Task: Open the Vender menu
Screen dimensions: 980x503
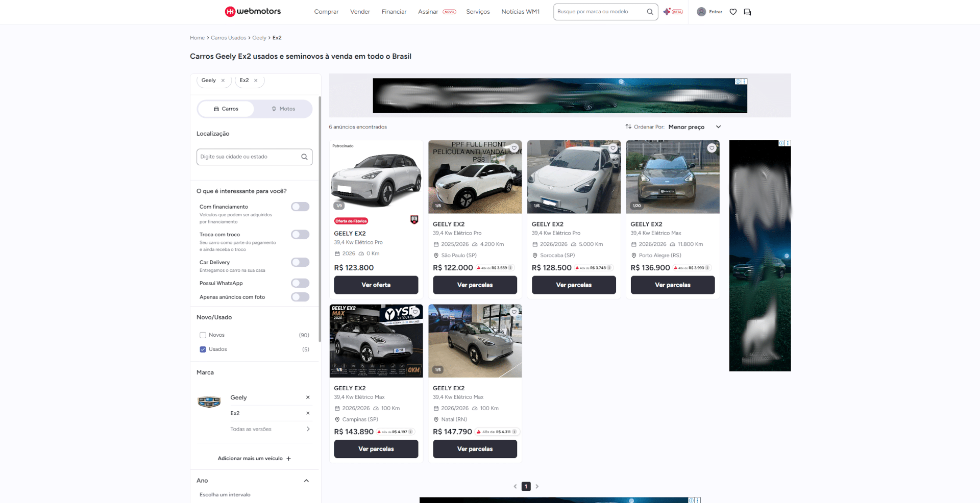Action: coord(360,12)
